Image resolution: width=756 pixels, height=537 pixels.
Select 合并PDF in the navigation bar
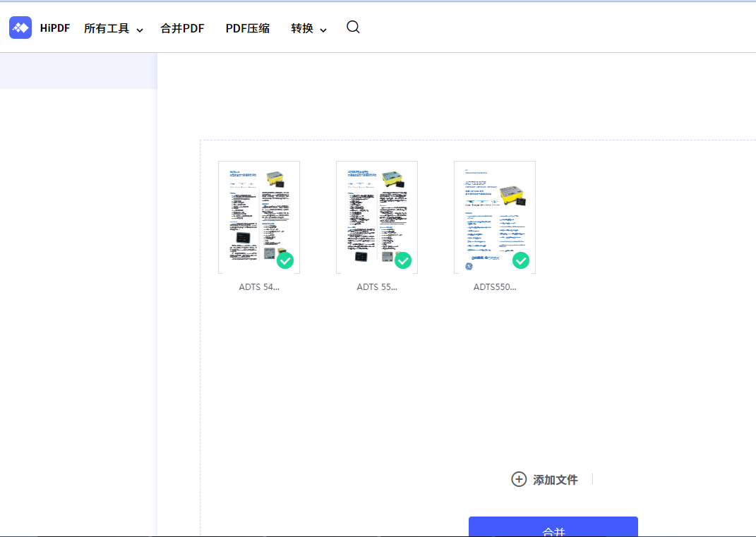coord(182,28)
